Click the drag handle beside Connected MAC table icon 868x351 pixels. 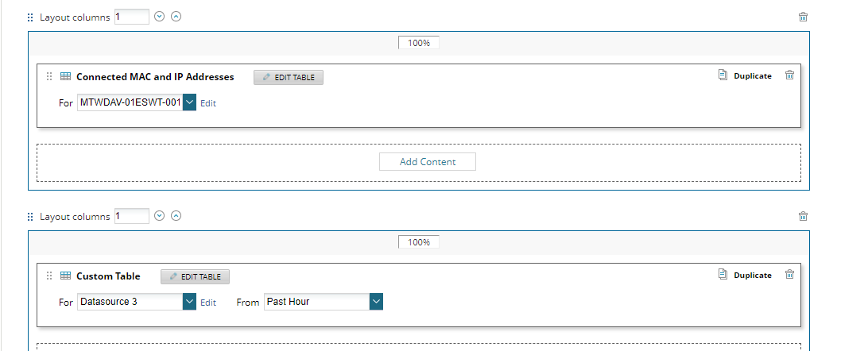coord(49,77)
